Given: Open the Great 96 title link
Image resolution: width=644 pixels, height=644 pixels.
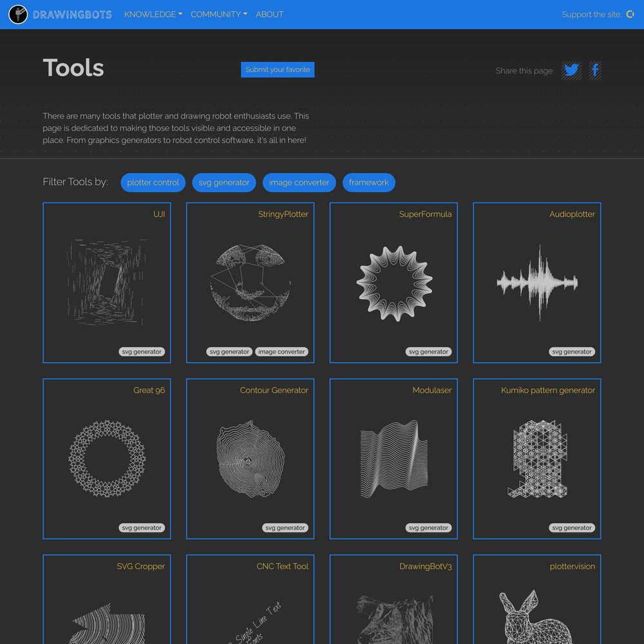Looking at the screenshot, I should pyautogui.click(x=149, y=390).
